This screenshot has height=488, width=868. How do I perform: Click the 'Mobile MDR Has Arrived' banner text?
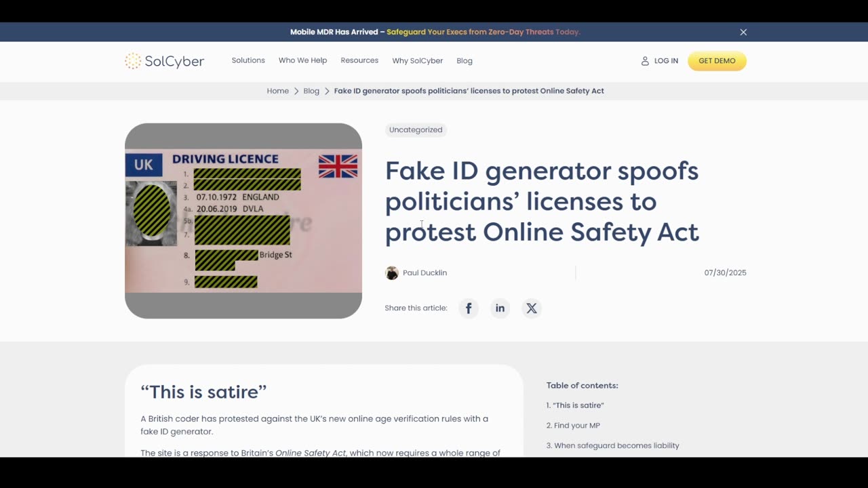click(x=334, y=32)
